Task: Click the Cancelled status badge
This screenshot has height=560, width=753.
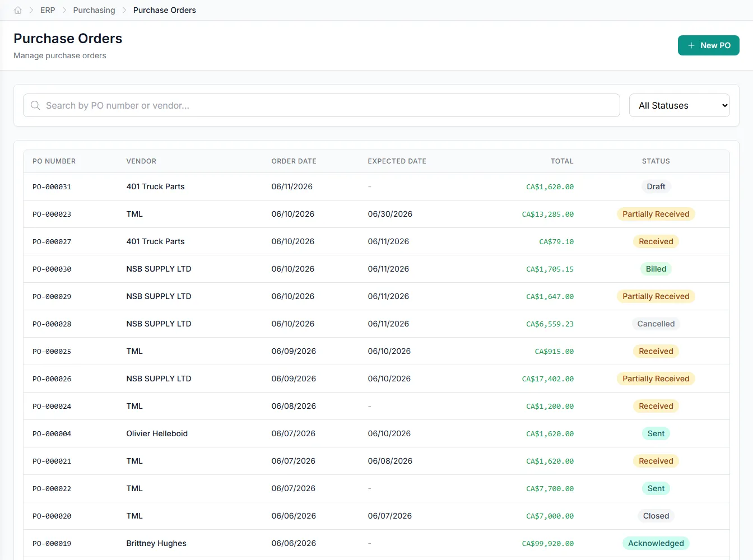Action: [656, 324]
